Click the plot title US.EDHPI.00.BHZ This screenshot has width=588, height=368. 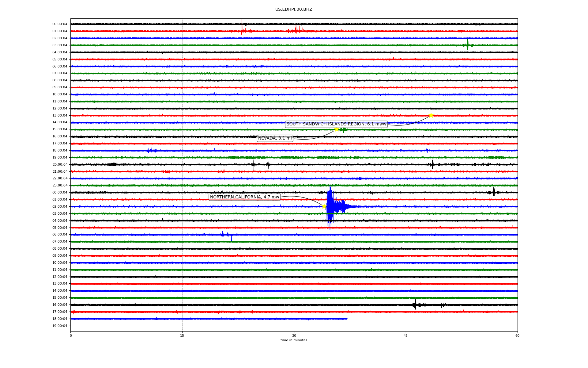[294, 10]
